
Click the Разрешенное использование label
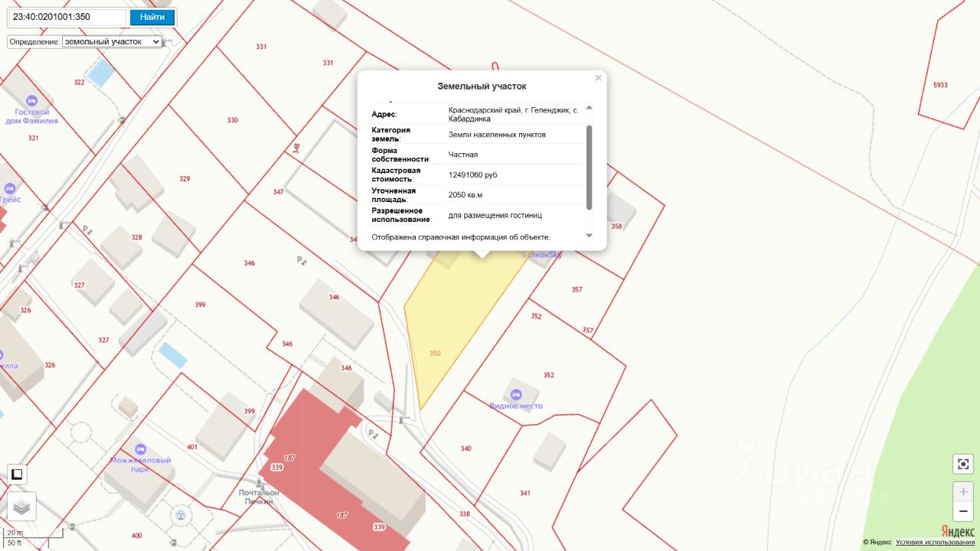click(402, 215)
